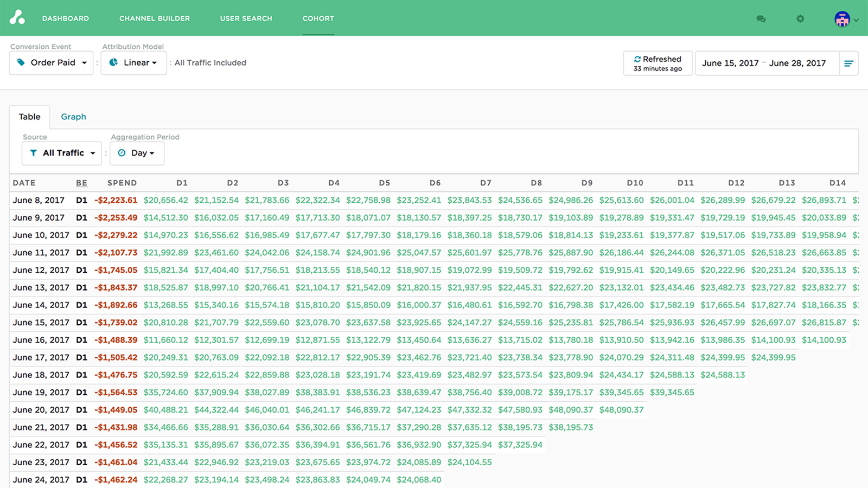Click the pie chart icon beside Linear
The image size is (868, 488).
click(x=113, y=62)
